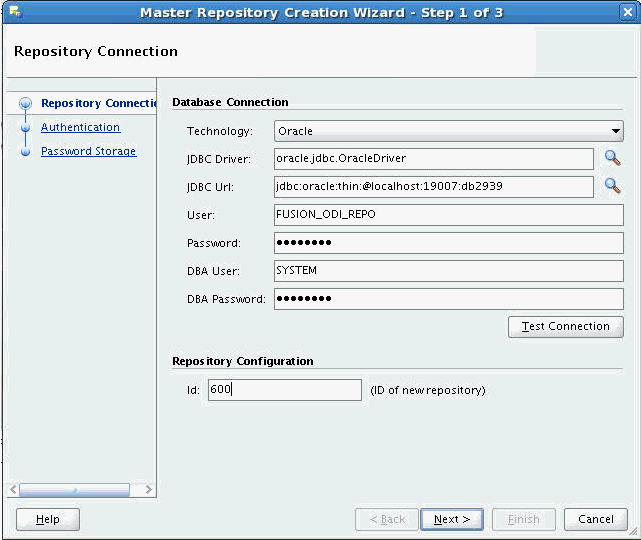Click the Database Connection section heading
This screenshot has height=540, width=641.
[230, 102]
